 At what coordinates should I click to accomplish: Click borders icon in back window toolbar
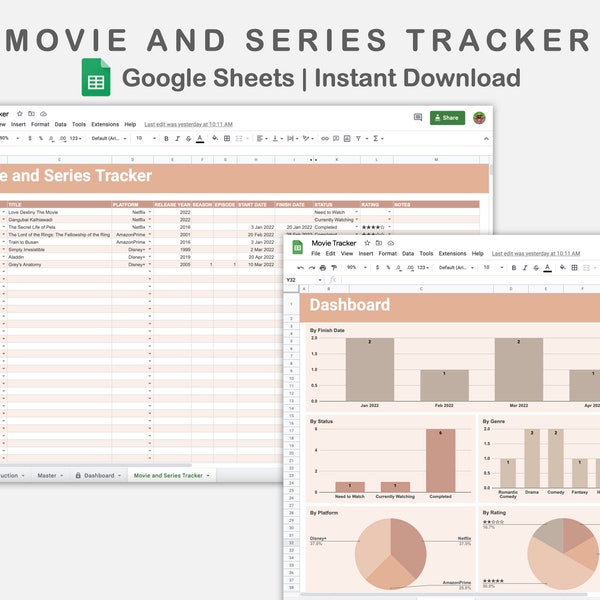[x=227, y=139]
